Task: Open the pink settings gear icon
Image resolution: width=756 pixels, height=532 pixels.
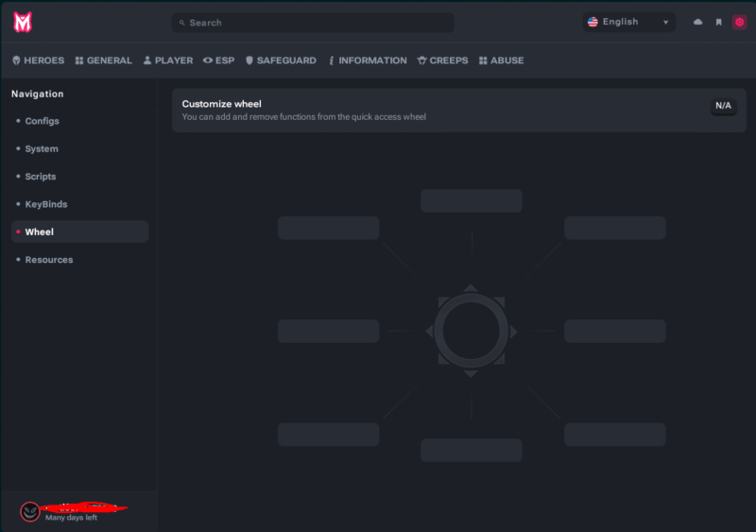Action: 739,22
